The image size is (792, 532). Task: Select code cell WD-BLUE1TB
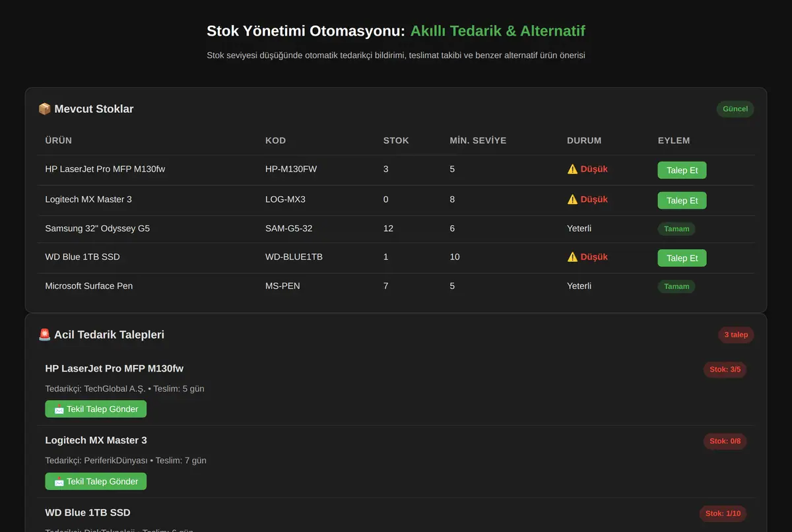point(294,257)
